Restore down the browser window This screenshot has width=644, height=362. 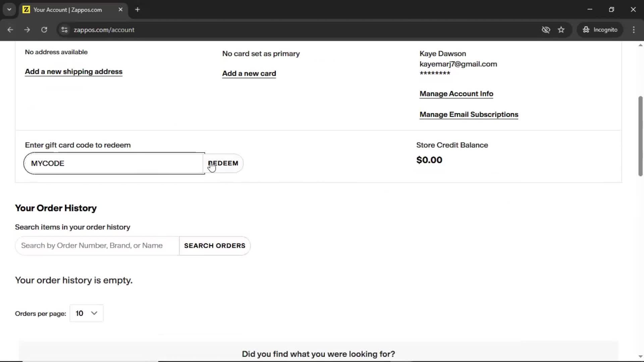tap(611, 10)
